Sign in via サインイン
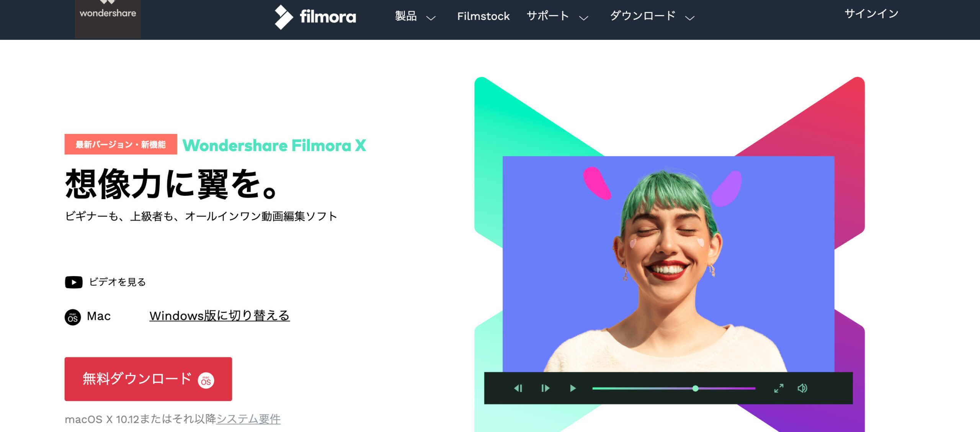The image size is (980, 432). point(872,14)
